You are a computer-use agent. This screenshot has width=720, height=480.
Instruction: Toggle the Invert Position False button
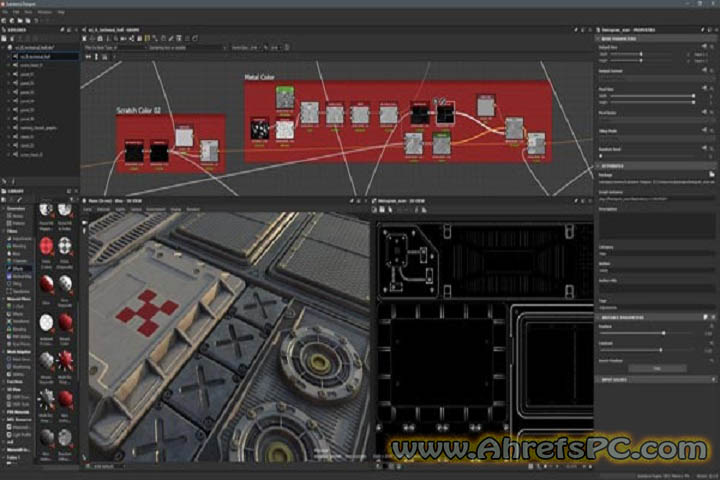click(x=657, y=368)
